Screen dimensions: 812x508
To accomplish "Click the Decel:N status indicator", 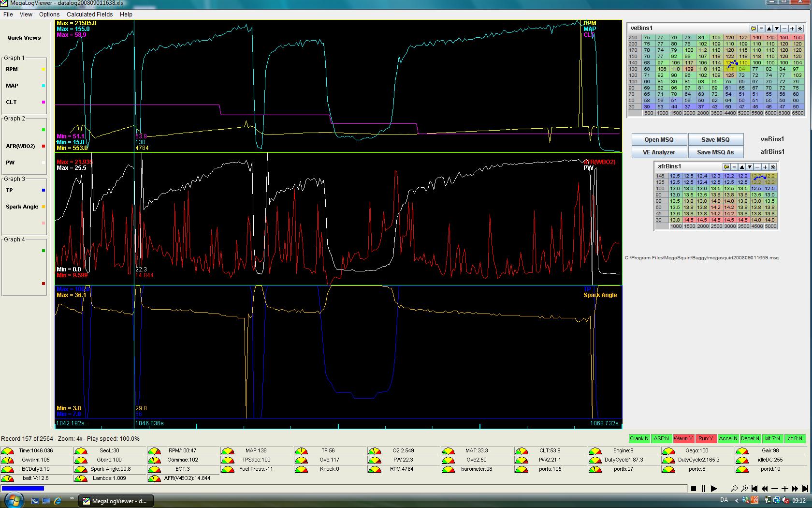I will click(750, 438).
